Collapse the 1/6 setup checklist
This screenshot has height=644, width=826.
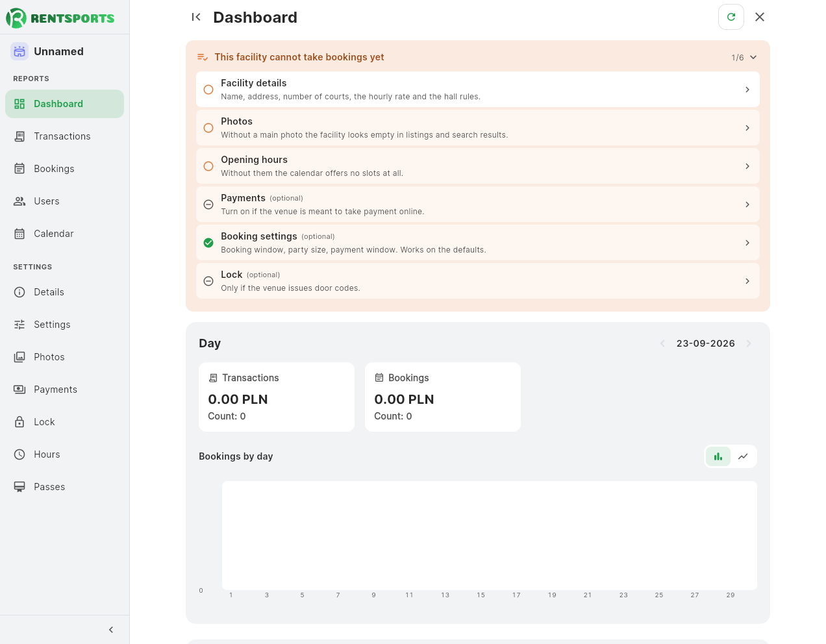[753, 57]
